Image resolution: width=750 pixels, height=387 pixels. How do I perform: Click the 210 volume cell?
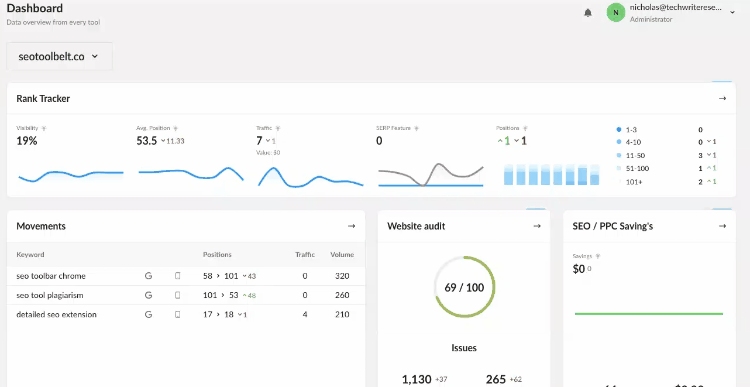(342, 314)
